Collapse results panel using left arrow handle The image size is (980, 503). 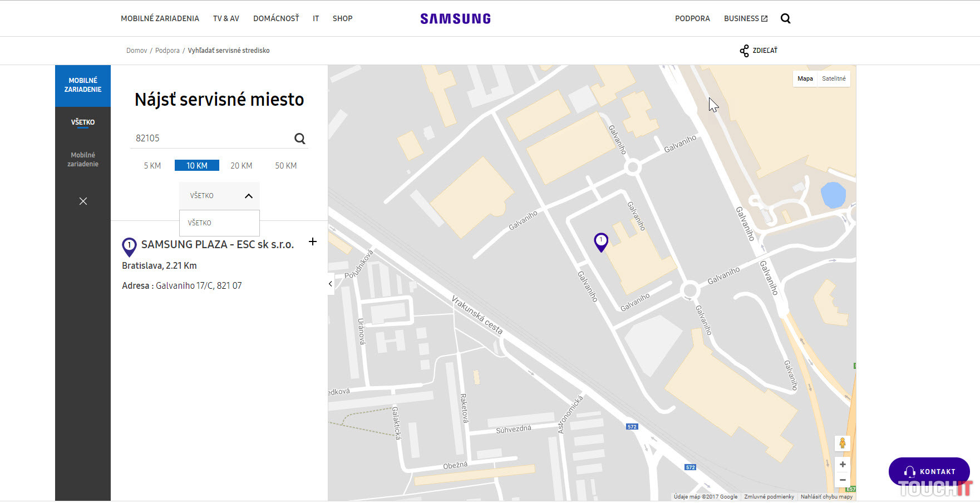tap(331, 284)
